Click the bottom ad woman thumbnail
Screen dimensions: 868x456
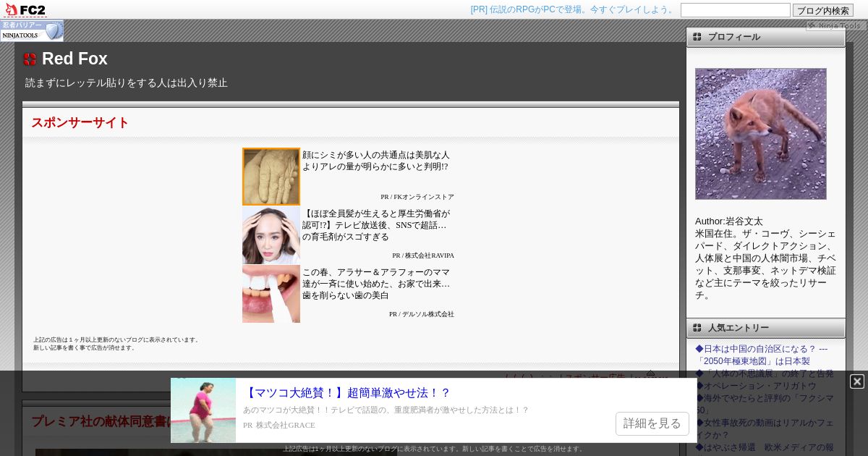pyautogui.click(x=203, y=410)
